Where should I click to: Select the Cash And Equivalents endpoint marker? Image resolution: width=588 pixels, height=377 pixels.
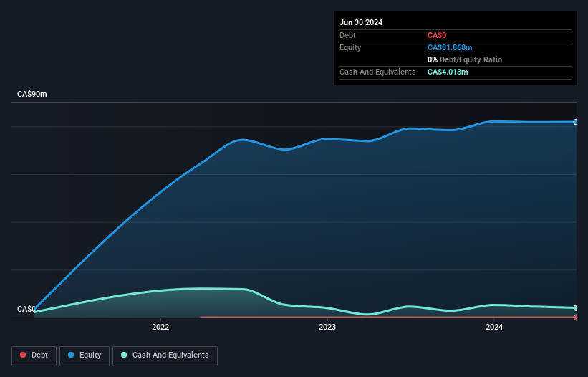[576, 308]
